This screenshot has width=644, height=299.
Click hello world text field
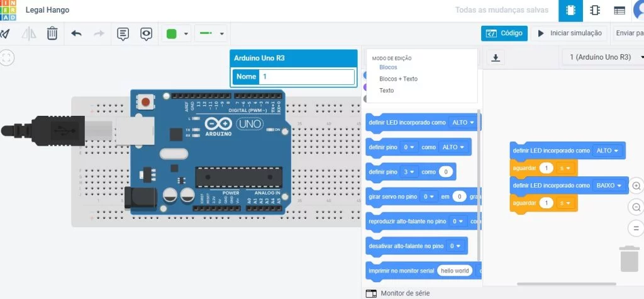pyautogui.click(x=455, y=271)
